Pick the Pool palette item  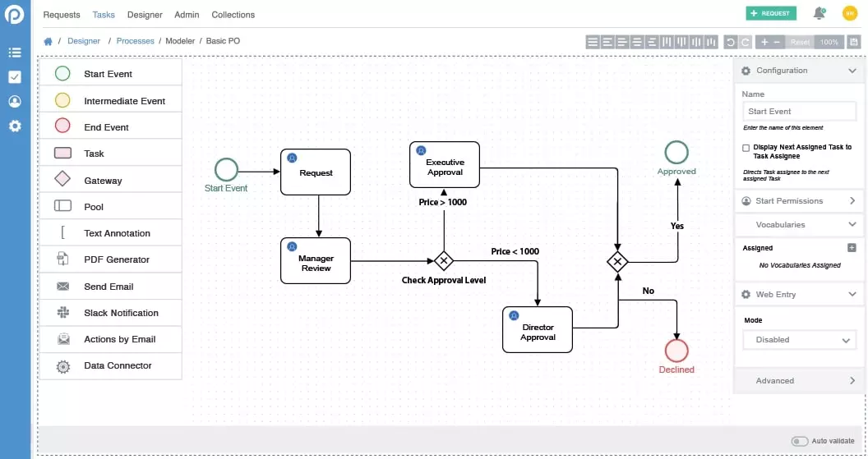111,207
